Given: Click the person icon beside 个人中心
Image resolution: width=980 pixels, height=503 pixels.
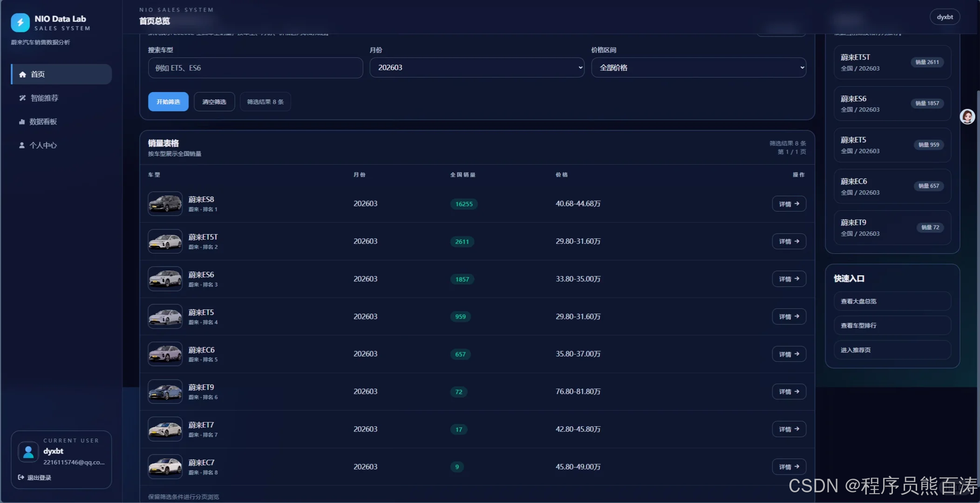Looking at the screenshot, I should point(22,145).
